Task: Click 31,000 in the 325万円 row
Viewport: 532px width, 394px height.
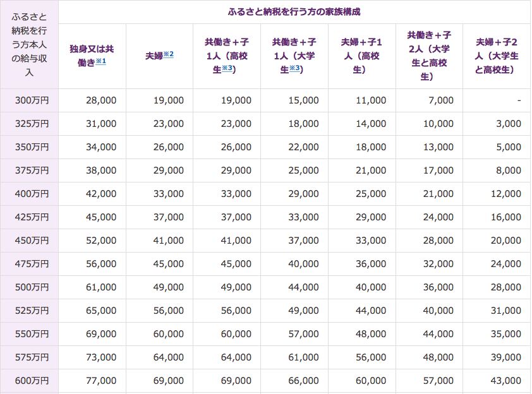Action: tap(101, 124)
